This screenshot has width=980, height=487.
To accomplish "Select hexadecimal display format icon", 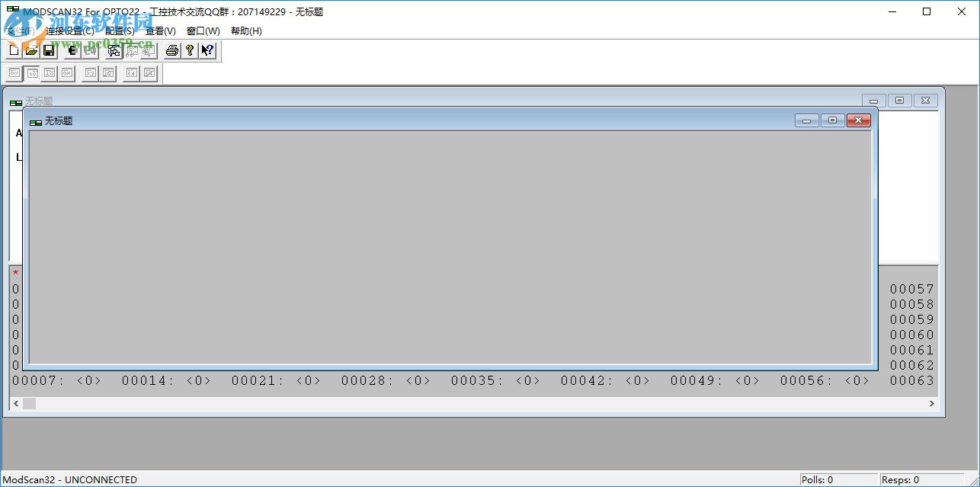I will 67,73.
